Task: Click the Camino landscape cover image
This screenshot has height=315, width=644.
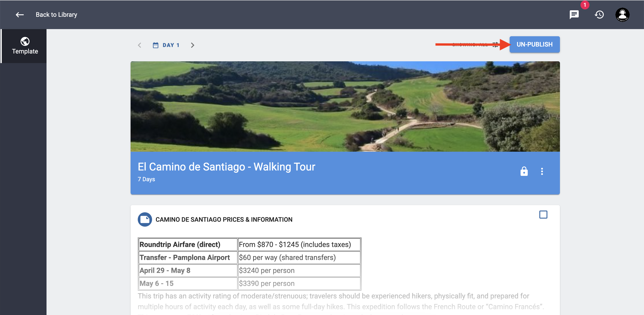Action: (345, 106)
